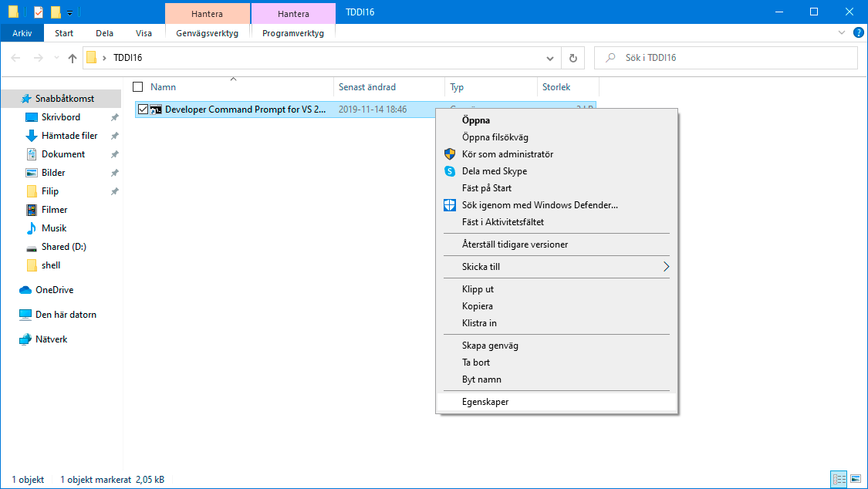
Task: Switch to the Dela ribbon tab
Action: (104, 33)
